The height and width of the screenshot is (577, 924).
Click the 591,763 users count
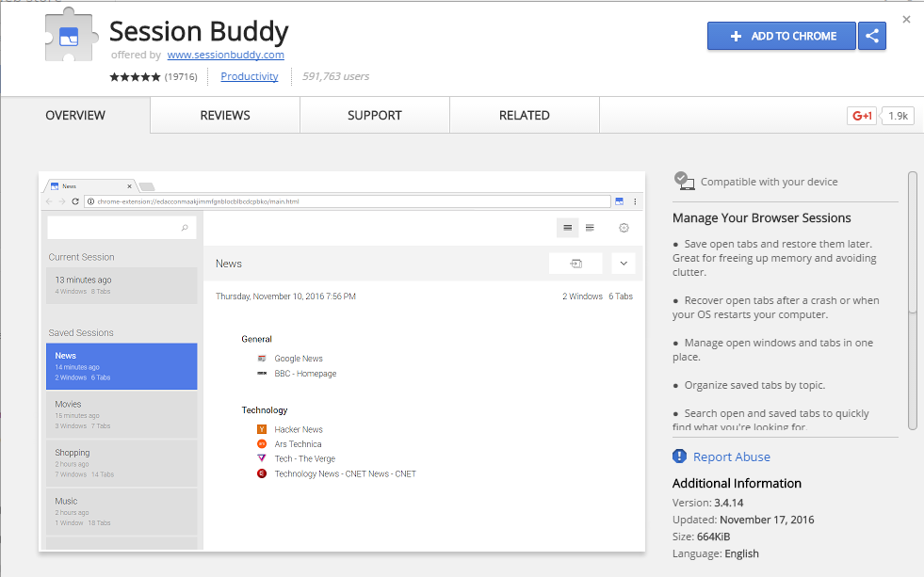pyautogui.click(x=336, y=76)
